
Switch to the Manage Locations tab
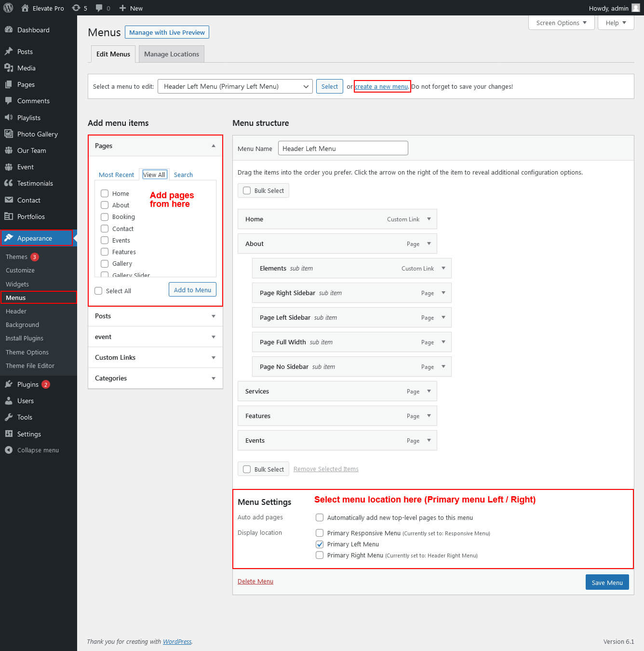pos(171,54)
